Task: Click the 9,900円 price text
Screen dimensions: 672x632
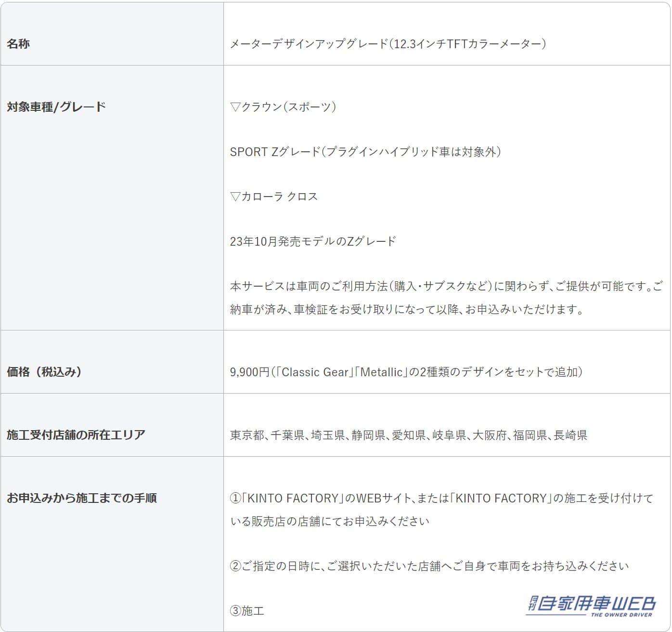Action: pyautogui.click(x=406, y=372)
